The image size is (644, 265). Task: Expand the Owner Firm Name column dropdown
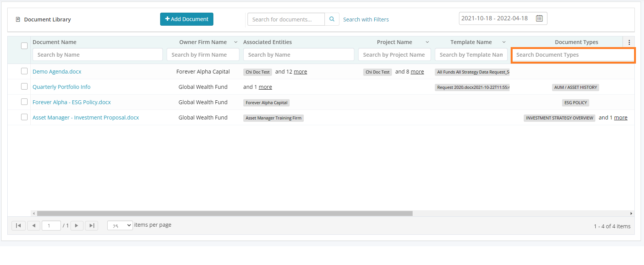(236, 42)
